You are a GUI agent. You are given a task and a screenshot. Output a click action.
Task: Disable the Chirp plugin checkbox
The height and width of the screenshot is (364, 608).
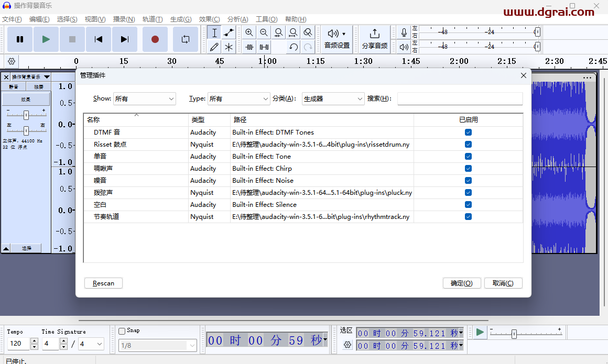(x=469, y=169)
